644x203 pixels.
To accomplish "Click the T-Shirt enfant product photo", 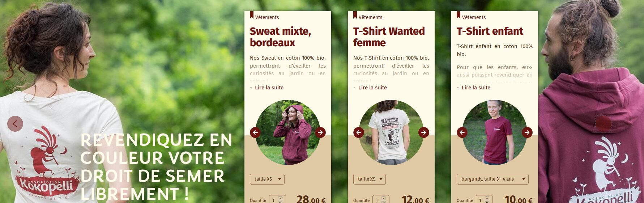I will (495, 132).
